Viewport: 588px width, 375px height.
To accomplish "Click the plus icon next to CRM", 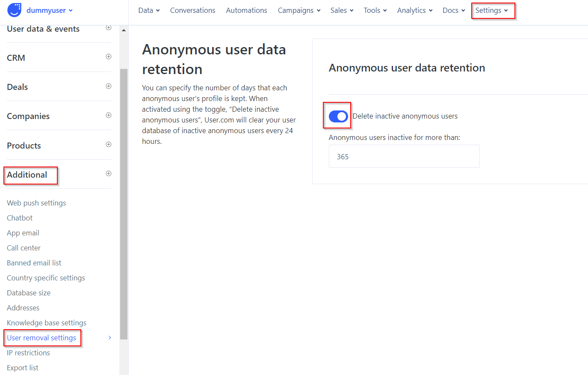I will (108, 56).
